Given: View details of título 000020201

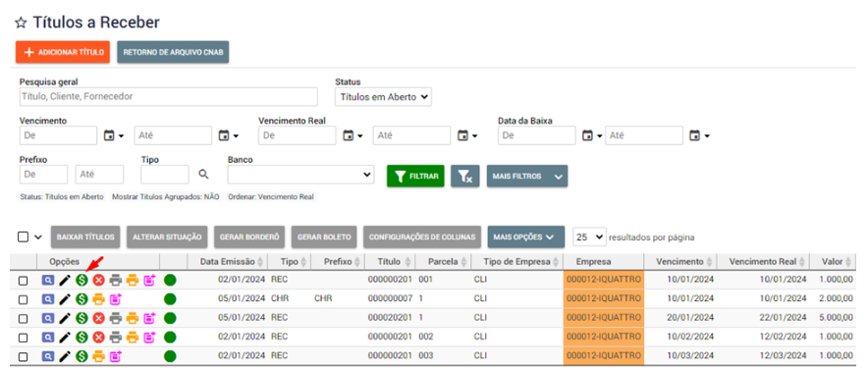Looking at the screenshot, I should tap(48, 318).
